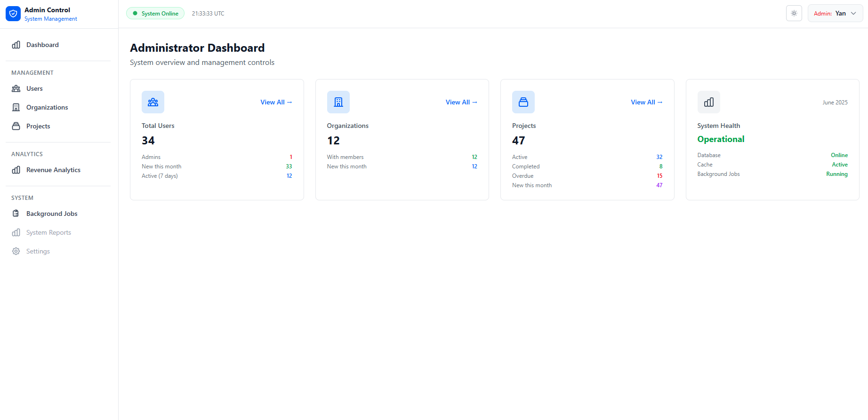
Task: Click the Projects briefcase icon in sidebar
Action: 16,126
